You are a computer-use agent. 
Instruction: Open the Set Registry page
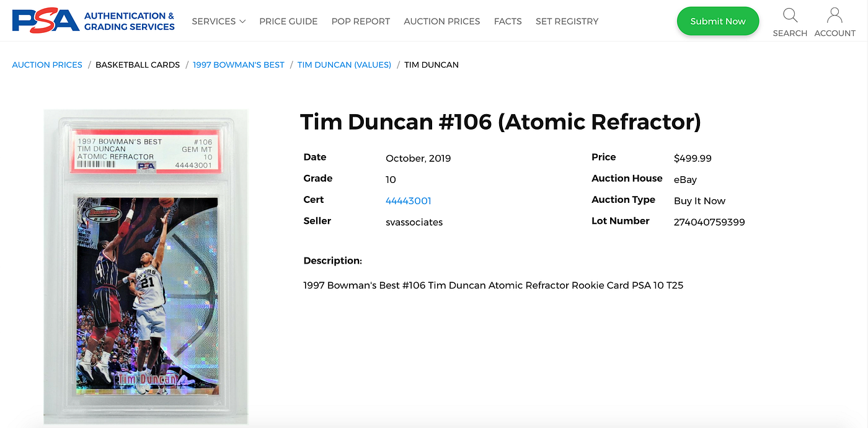click(567, 21)
